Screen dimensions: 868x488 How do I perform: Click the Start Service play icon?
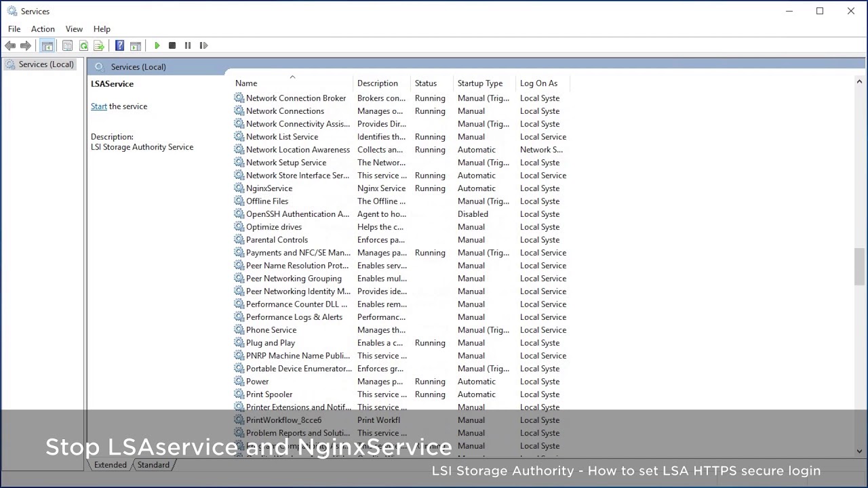tap(157, 45)
